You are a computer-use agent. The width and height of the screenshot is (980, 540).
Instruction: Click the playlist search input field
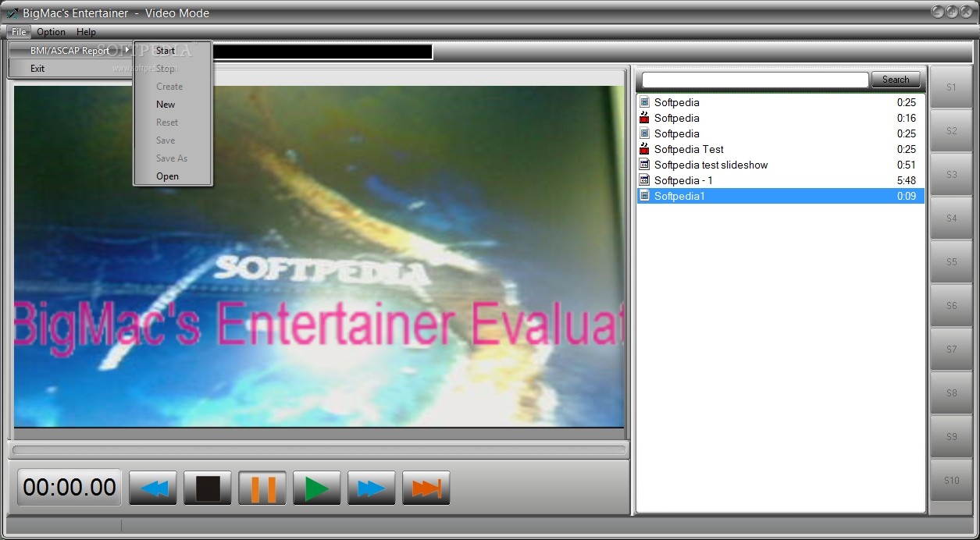[755, 80]
